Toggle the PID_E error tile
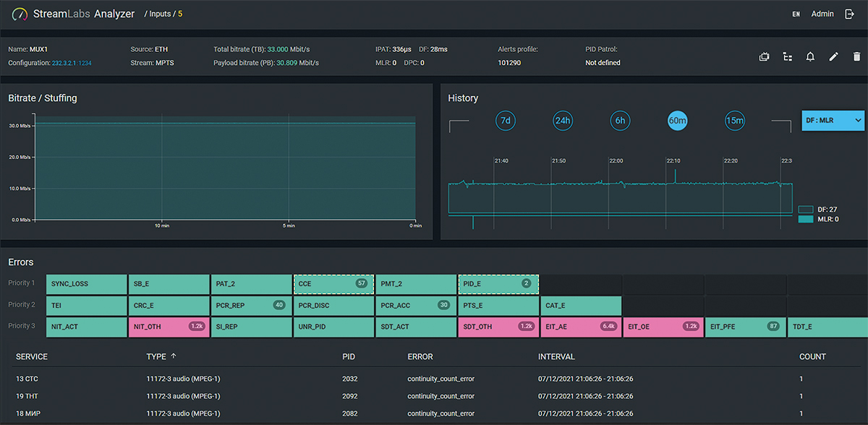The width and height of the screenshot is (868, 425). point(498,284)
